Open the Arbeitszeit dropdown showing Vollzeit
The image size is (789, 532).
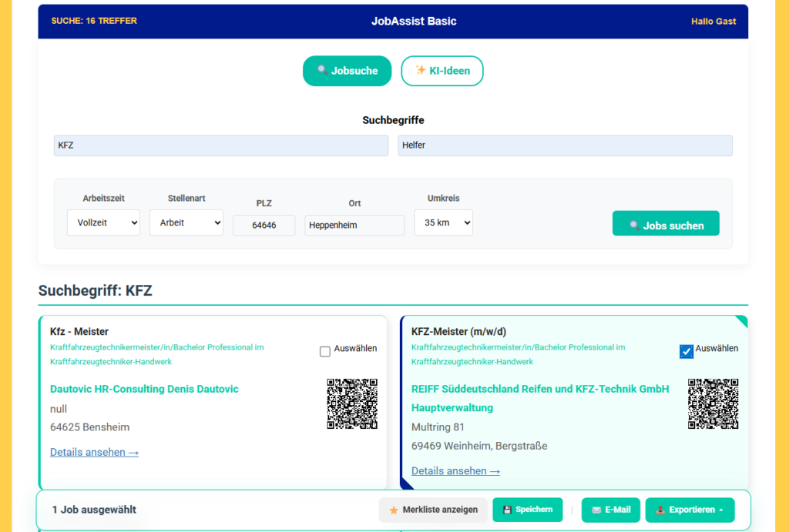[104, 223]
